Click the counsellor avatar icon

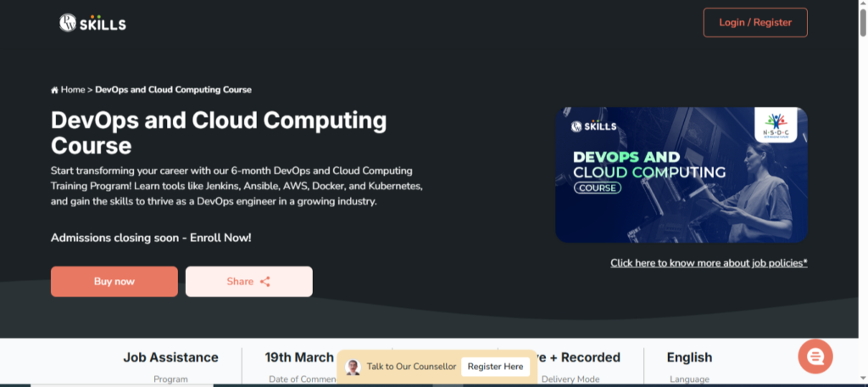[x=353, y=367]
